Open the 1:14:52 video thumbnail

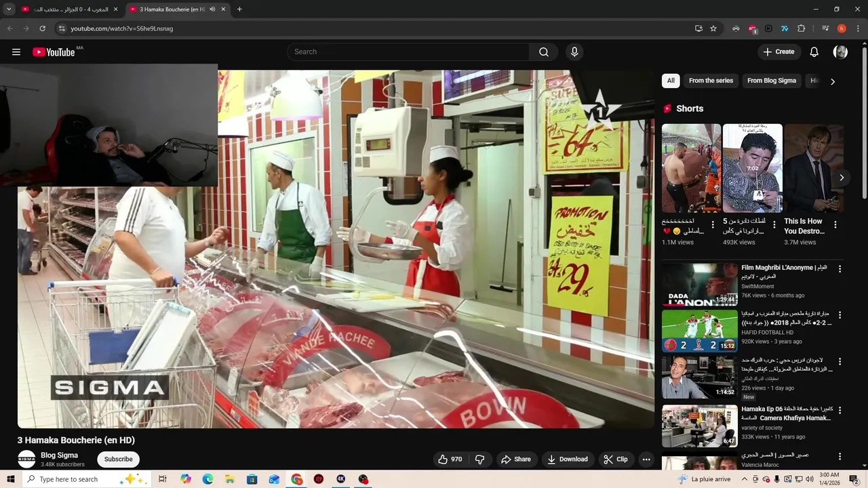click(700, 378)
